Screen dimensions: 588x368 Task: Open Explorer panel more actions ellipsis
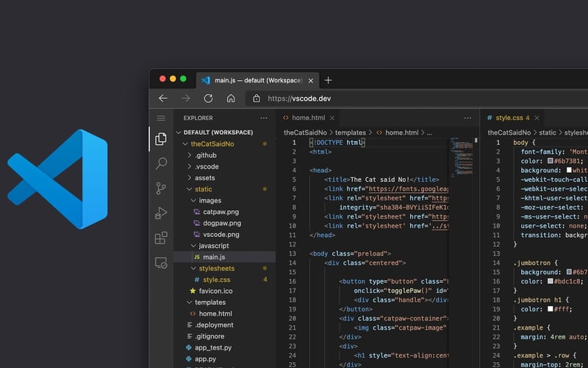tap(264, 118)
